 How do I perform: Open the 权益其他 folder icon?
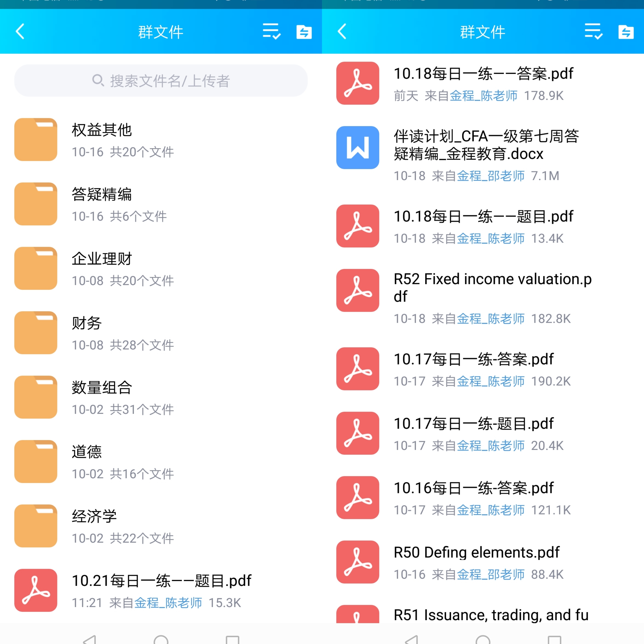point(36,139)
